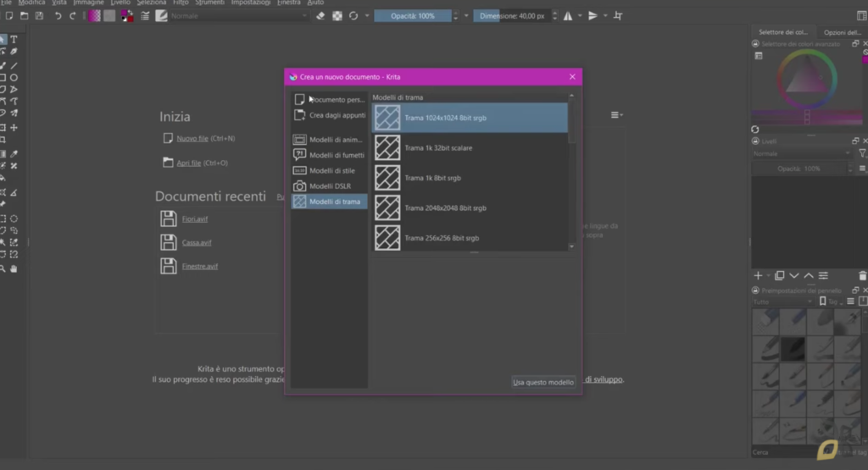Click the delete layer trash icon
Viewport: 868px width, 470px height.
coord(862,275)
